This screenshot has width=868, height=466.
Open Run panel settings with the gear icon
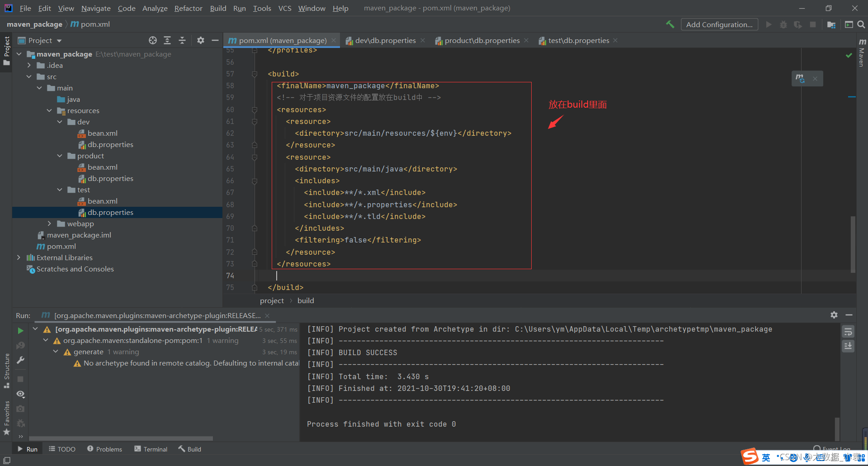[834, 315]
